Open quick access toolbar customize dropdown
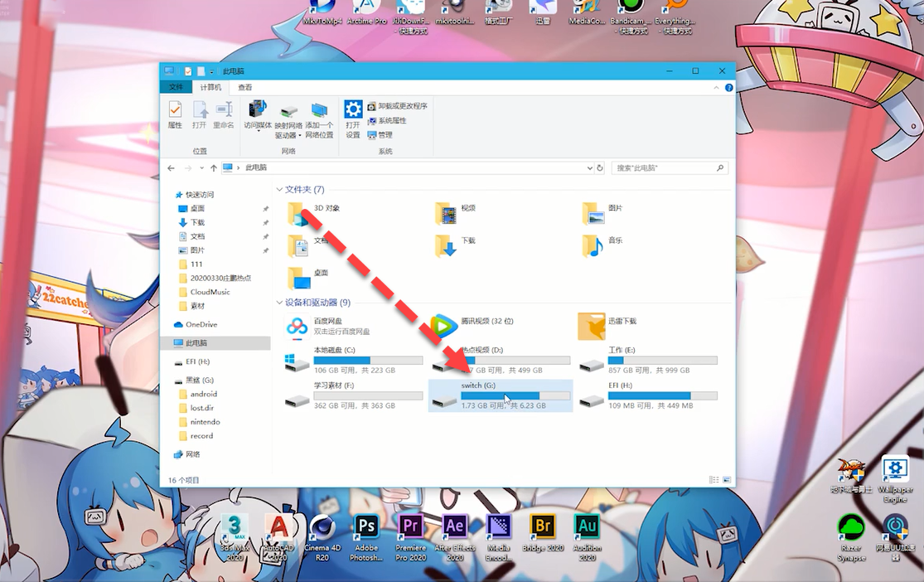This screenshot has width=924, height=582. tap(211, 71)
